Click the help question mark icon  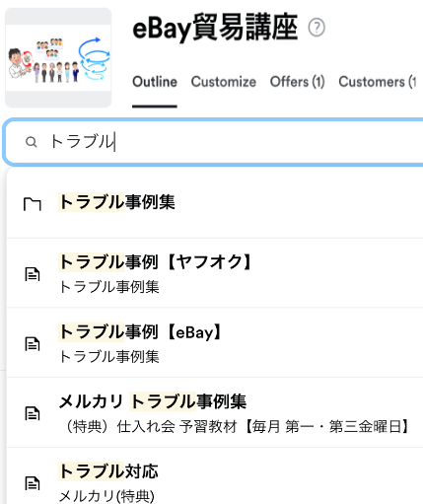(317, 28)
